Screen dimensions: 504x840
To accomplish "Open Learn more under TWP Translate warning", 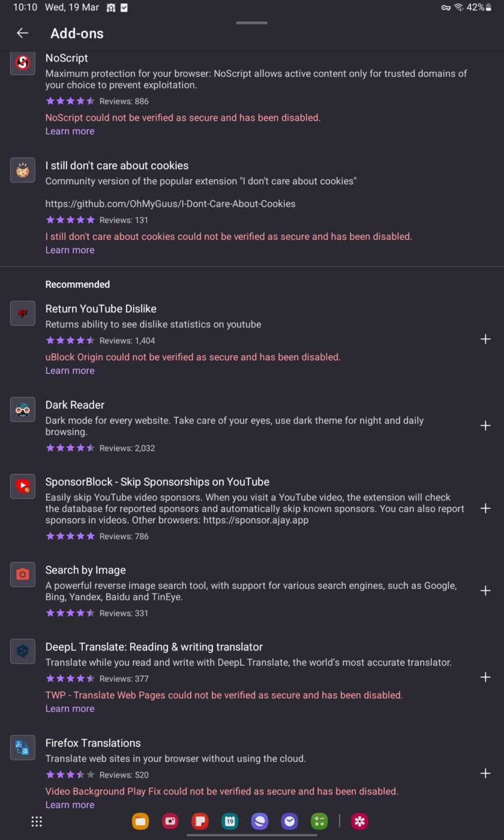I will point(70,709).
